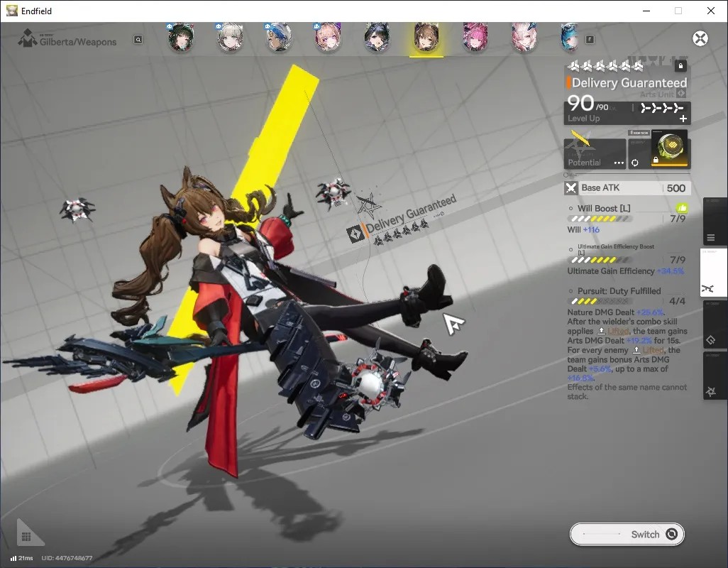Click the three-dot Potential menu
Screen dimensions: 728x568
[619, 163]
